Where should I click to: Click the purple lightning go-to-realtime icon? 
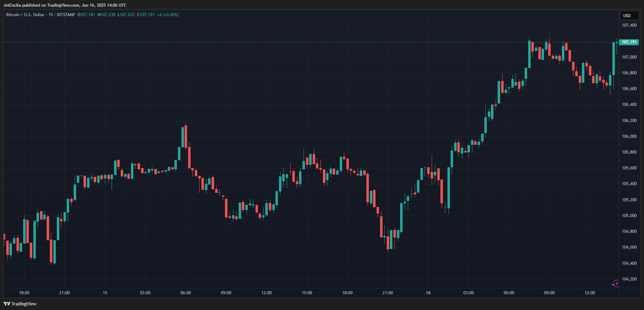[x=615, y=283]
